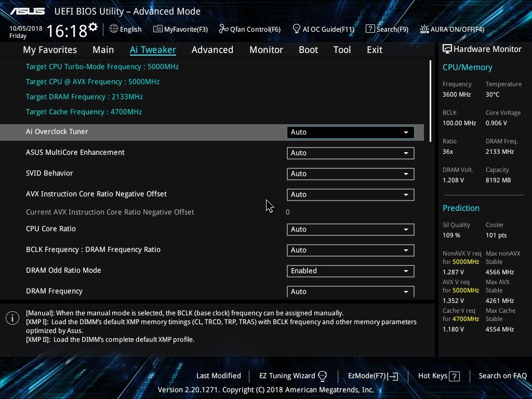The image size is (532, 399).
Task: Go to the Monitor tab
Action: [x=267, y=50]
